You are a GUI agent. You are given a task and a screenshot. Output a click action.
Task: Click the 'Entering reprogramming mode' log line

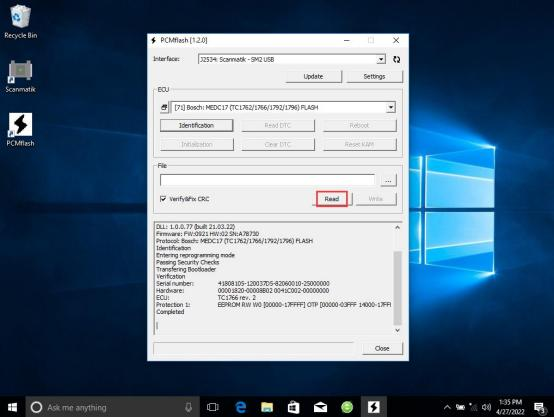click(195, 255)
